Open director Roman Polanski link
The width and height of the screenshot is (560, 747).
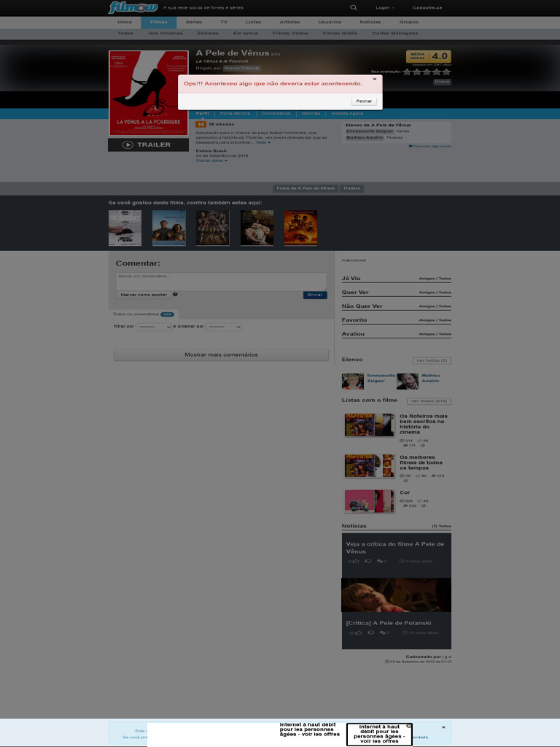242,68
